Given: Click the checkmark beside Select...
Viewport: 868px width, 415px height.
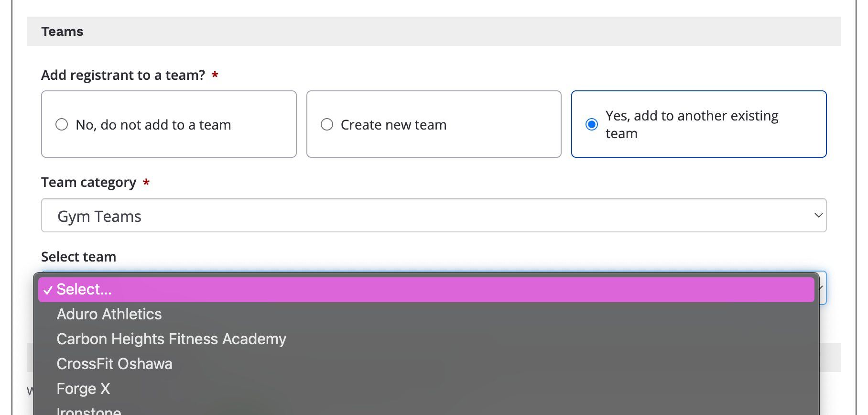Looking at the screenshot, I should tap(48, 290).
